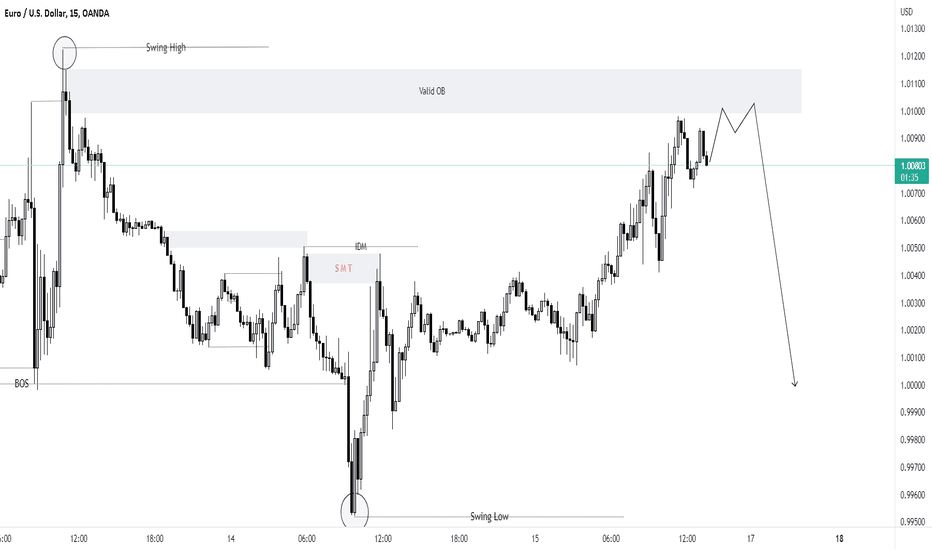Click date 17 on the time axis
932x550 pixels.
click(751, 539)
